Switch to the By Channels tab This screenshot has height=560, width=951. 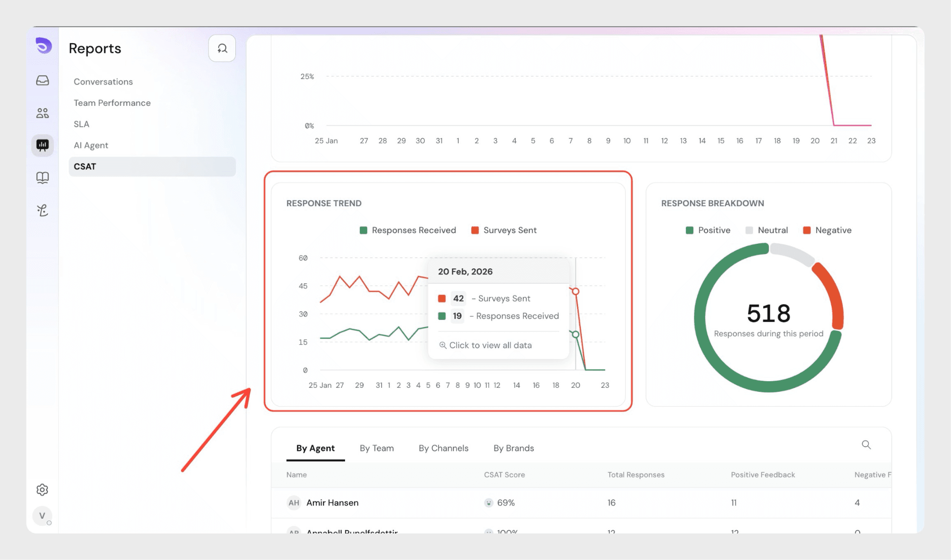tap(443, 448)
